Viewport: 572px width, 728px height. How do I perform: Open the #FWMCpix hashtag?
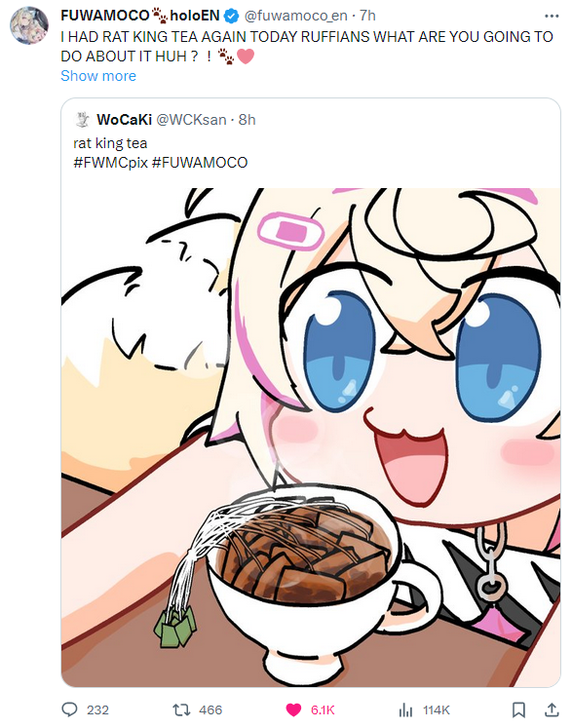point(110,163)
